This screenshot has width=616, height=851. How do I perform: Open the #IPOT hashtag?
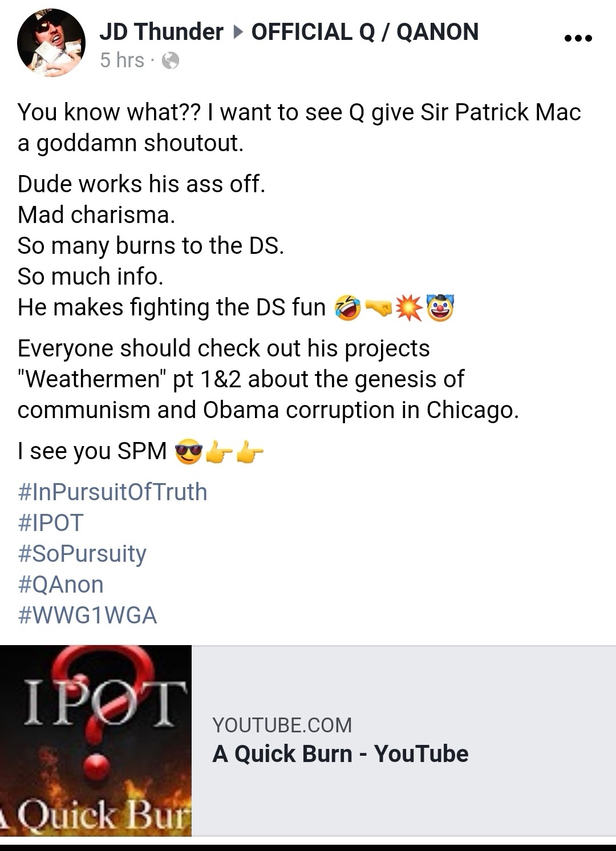click(x=51, y=523)
